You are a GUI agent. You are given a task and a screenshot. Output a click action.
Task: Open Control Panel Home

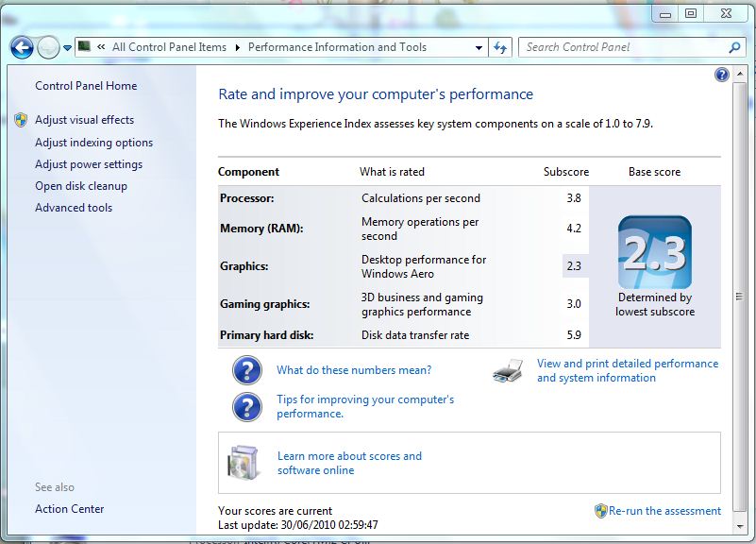pyautogui.click(x=86, y=86)
